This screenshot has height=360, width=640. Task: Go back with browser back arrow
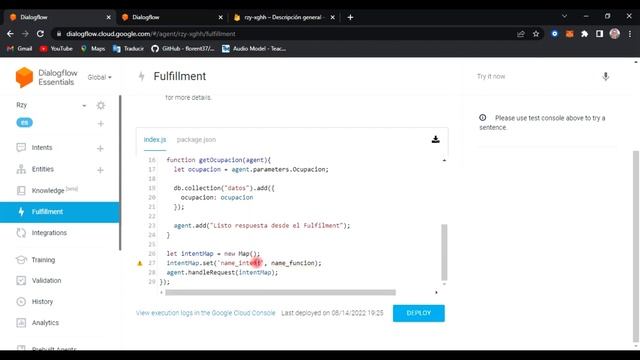(10, 34)
